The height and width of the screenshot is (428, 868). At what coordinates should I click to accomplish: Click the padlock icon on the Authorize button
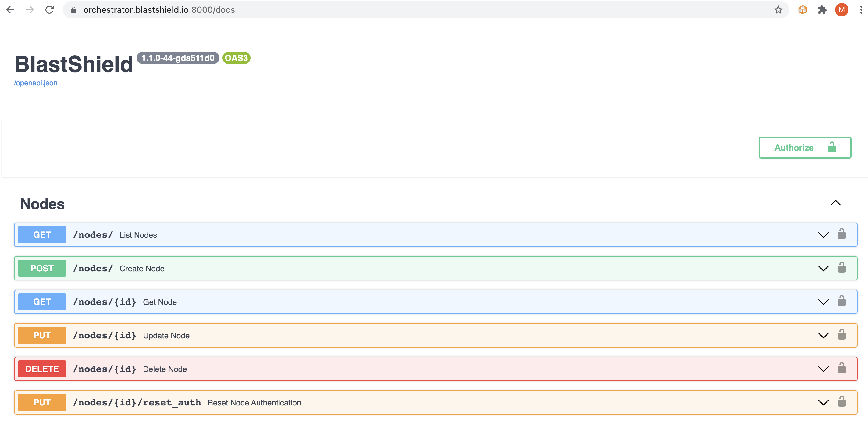coord(832,147)
